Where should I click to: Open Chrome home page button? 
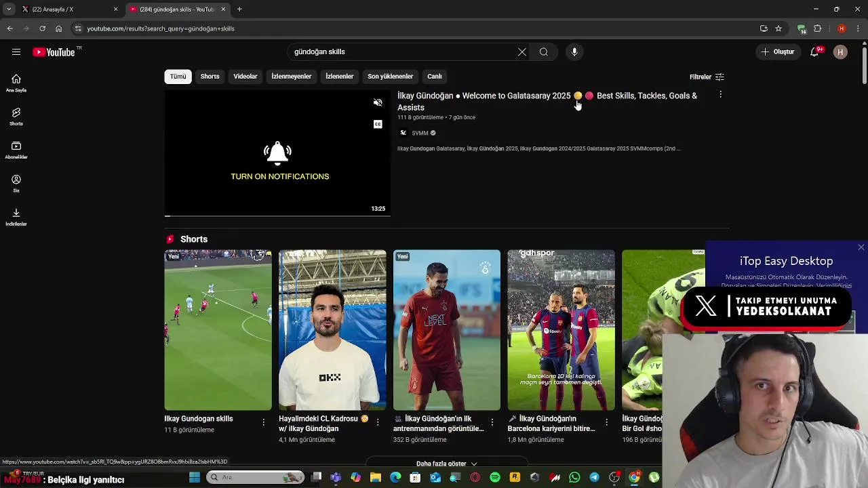[58, 28]
